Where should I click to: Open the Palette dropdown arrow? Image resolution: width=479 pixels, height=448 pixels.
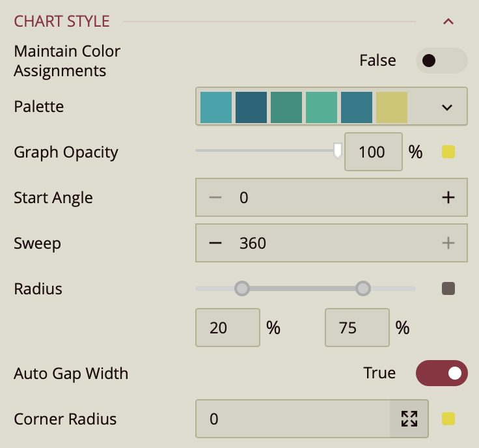[x=446, y=107]
